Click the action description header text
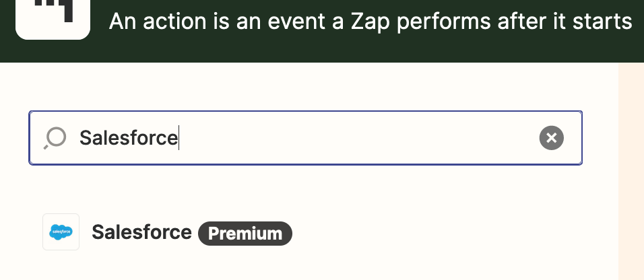 pyautogui.click(x=371, y=21)
